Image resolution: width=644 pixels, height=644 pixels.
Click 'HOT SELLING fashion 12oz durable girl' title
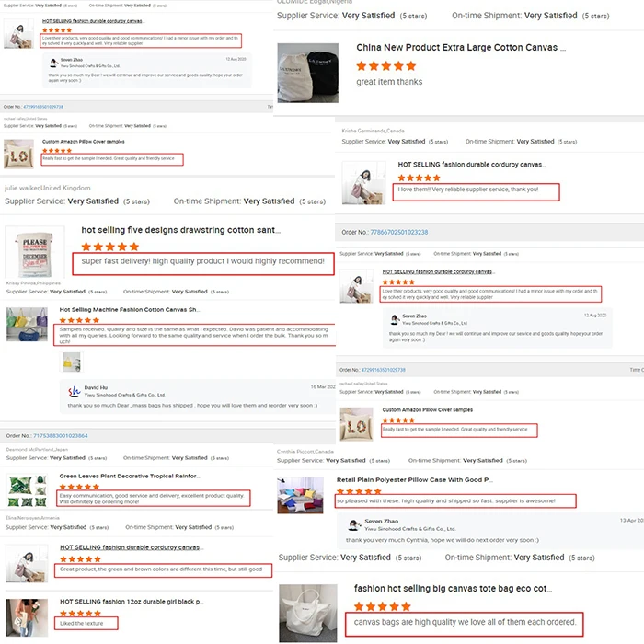(132, 602)
